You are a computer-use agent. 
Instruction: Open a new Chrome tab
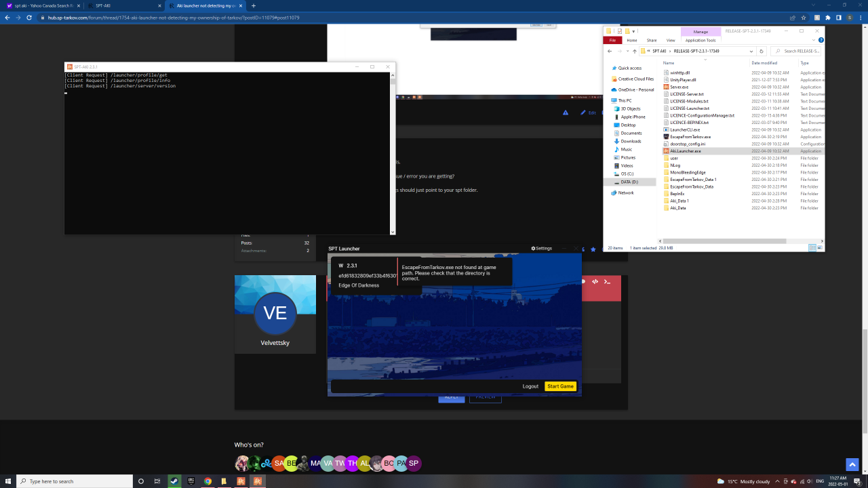254,5
